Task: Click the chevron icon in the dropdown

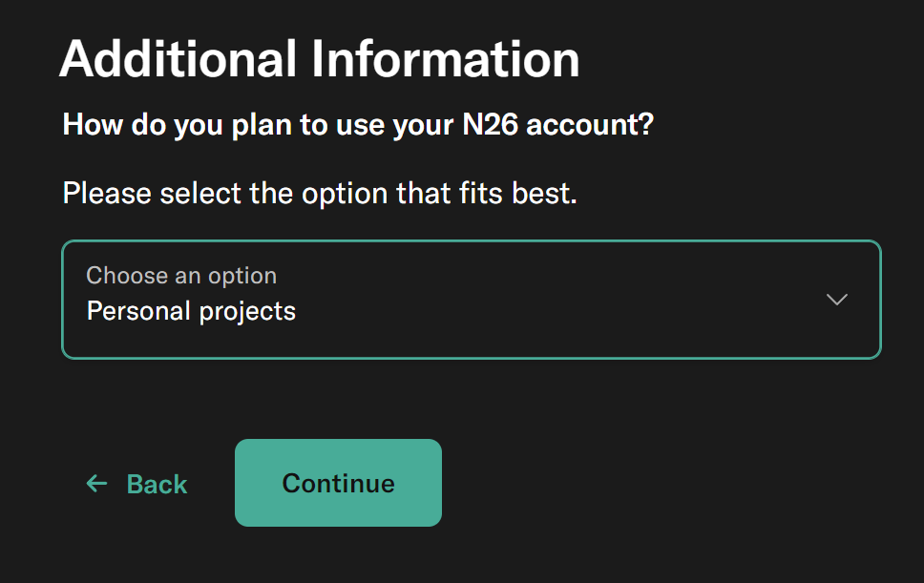Action: (836, 300)
